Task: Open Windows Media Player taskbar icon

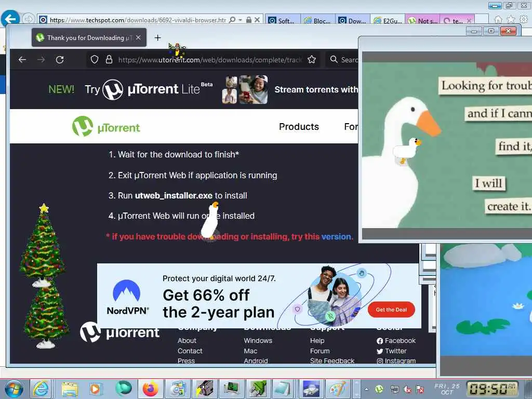Action: point(96,389)
